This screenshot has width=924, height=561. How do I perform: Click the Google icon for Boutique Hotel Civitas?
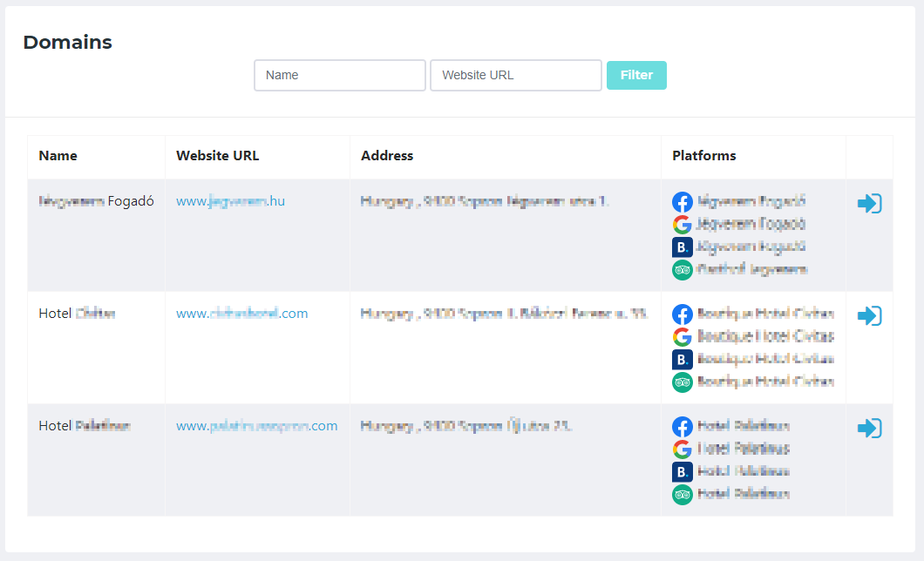pos(682,337)
